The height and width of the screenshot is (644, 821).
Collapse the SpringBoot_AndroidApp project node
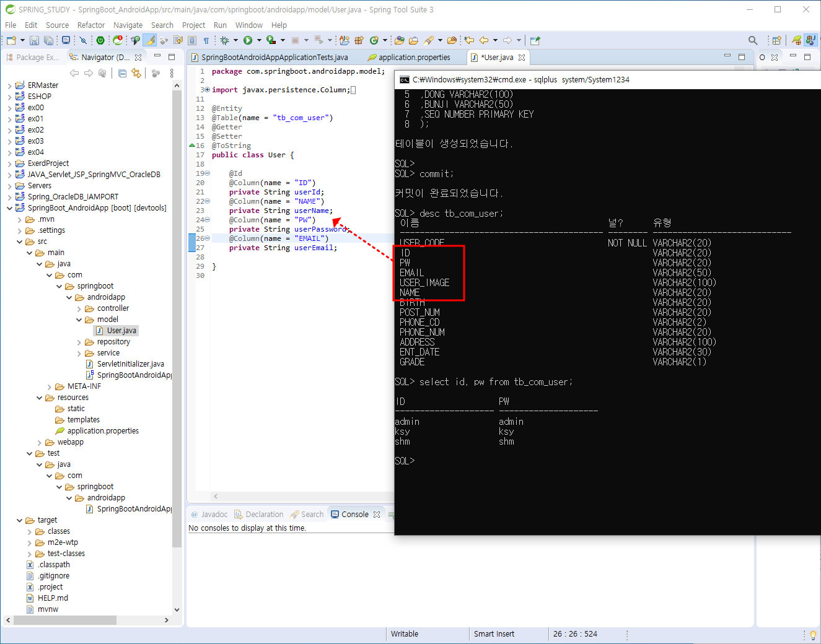click(x=9, y=208)
